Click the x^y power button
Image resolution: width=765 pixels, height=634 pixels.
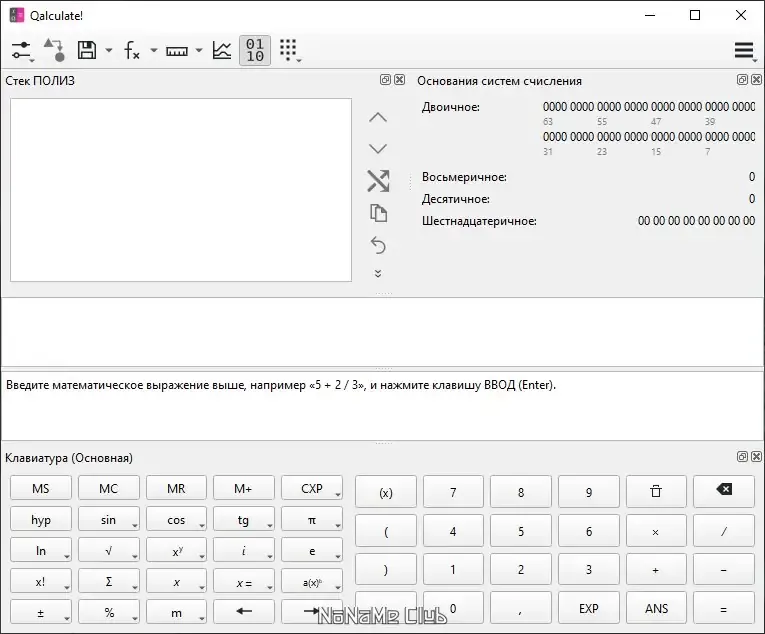click(176, 551)
